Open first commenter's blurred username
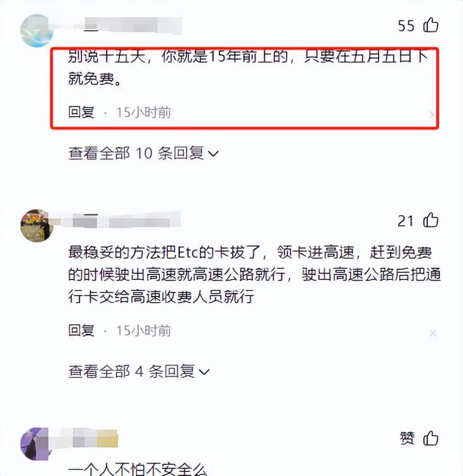This screenshot has height=476, width=463. (133, 26)
